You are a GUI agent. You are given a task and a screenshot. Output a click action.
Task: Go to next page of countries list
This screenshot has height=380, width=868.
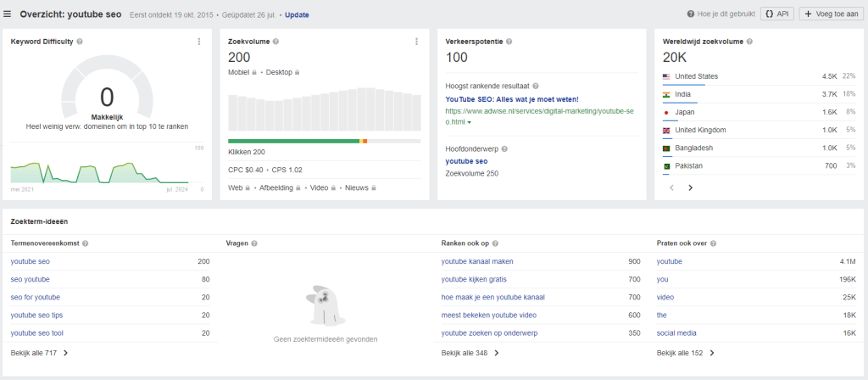click(x=690, y=187)
